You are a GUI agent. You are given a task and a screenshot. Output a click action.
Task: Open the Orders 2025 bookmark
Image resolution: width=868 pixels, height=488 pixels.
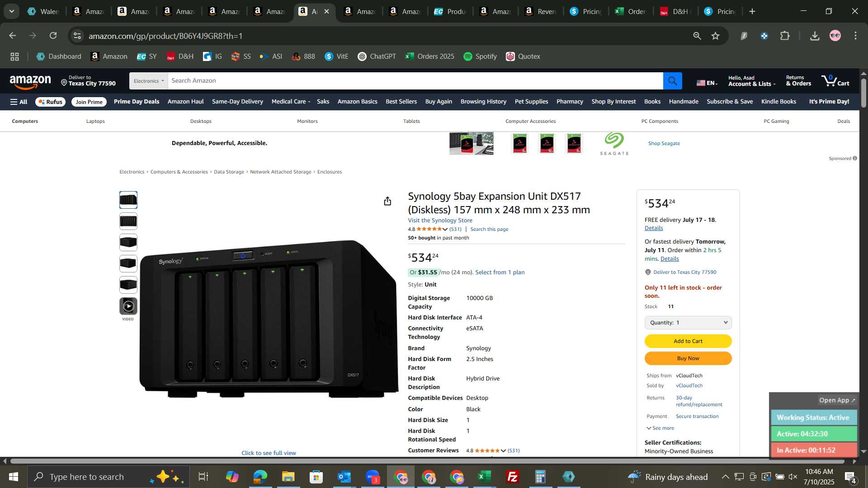(429, 56)
